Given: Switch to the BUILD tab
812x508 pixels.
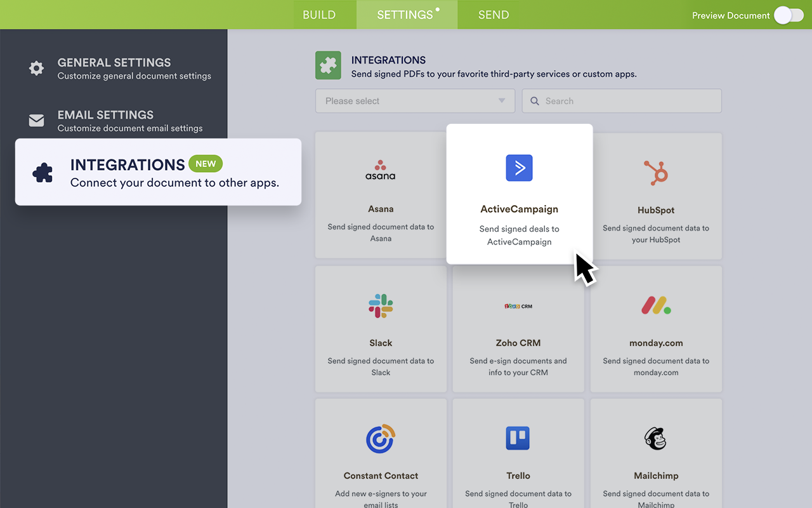Looking at the screenshot, I should tap(319, 14).
